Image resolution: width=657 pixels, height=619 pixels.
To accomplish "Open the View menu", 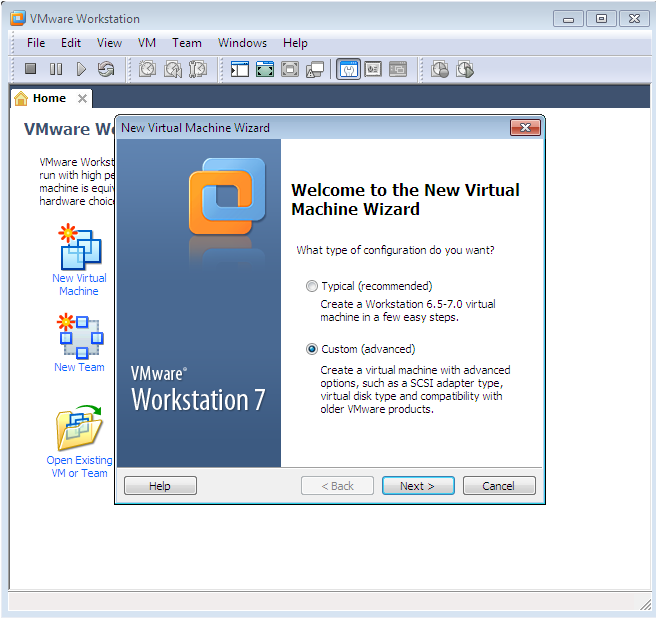I will 109,43.
